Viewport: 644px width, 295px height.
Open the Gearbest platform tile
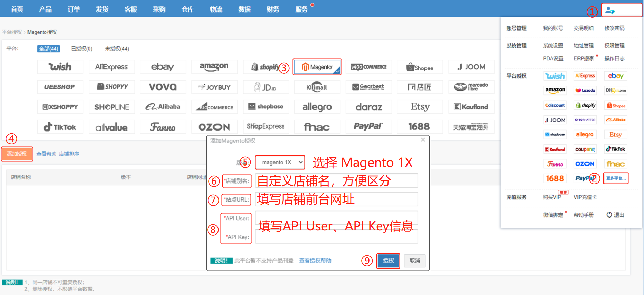[368, 87]
